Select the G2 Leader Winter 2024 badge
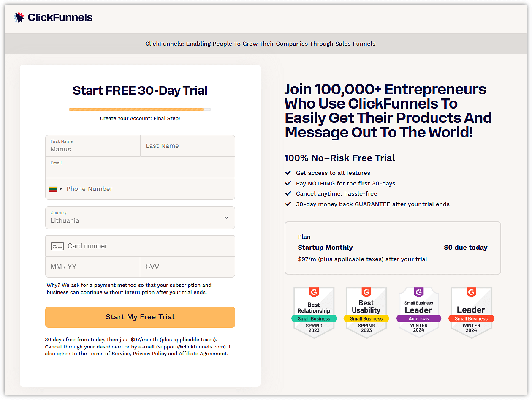This screenshot has width=532, height=400. 471,313
